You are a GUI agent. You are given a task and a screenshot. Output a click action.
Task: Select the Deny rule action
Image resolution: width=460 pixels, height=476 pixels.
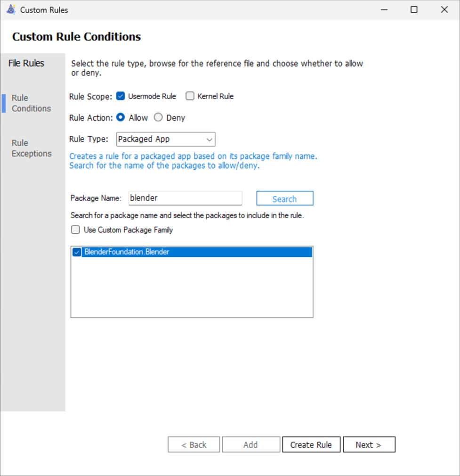click(158, 117)
